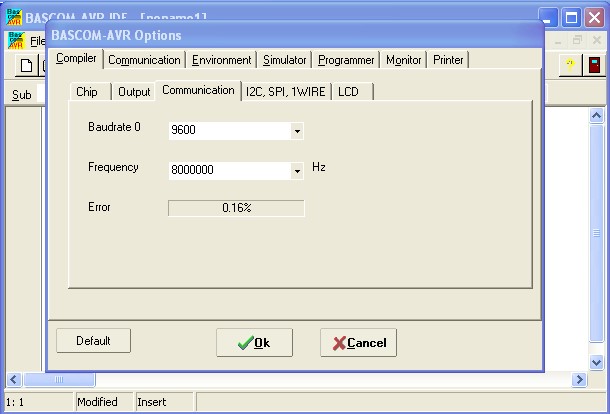
Task: Click the vertical scrollbar down arrow
Action: (x=596, y=363)
